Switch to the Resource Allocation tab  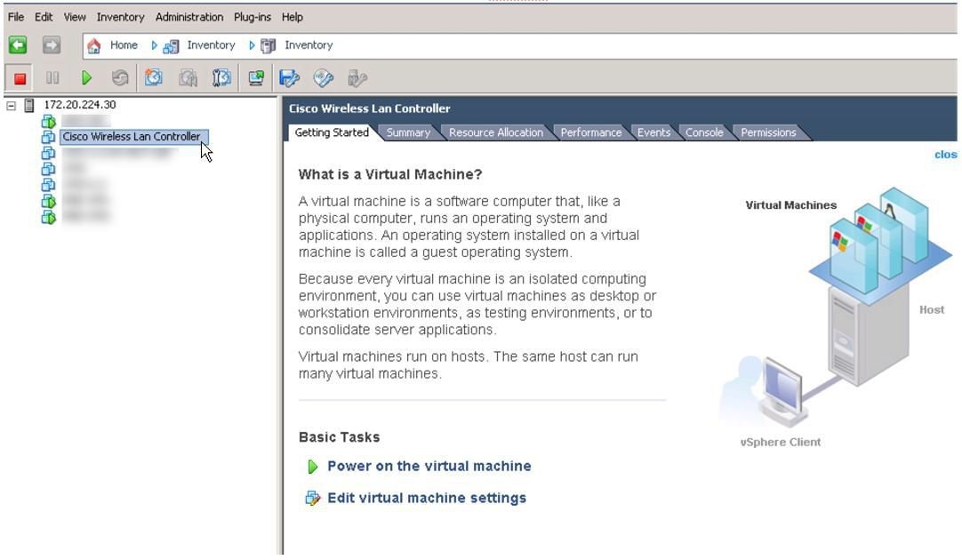496,132
